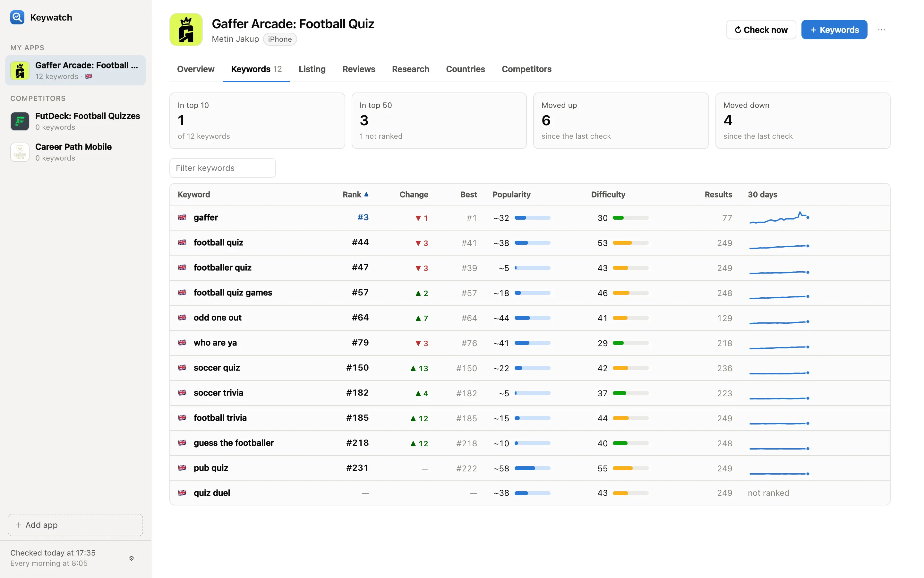Click the UK flag in odd one out row
Viewport: 924px width, 578px height.
coord(182,318)
